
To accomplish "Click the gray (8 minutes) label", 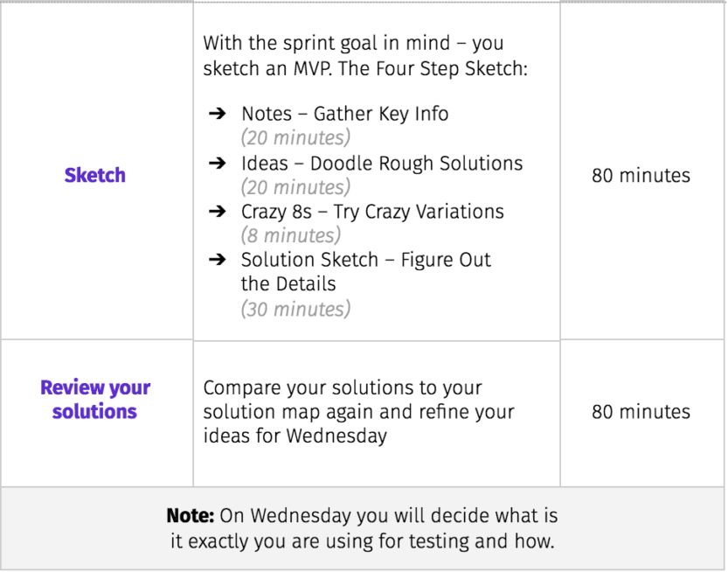I will click(291, 235).
